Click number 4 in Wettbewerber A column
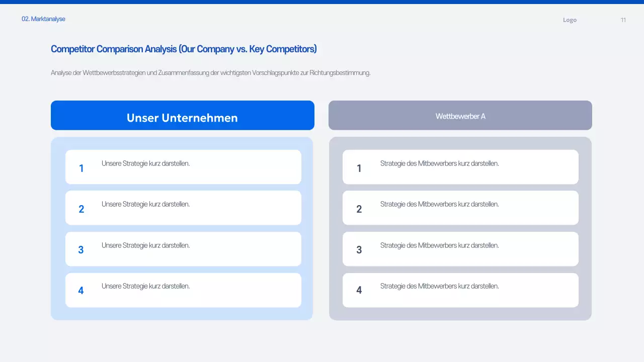Screen dimensions: 644x362 point(359,291)
